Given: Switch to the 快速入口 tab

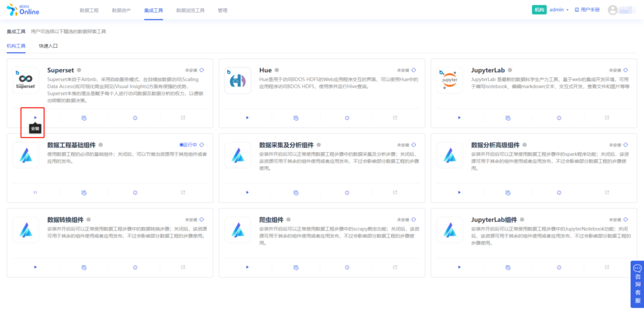Looking at the screenshot, I should [48, 46].
